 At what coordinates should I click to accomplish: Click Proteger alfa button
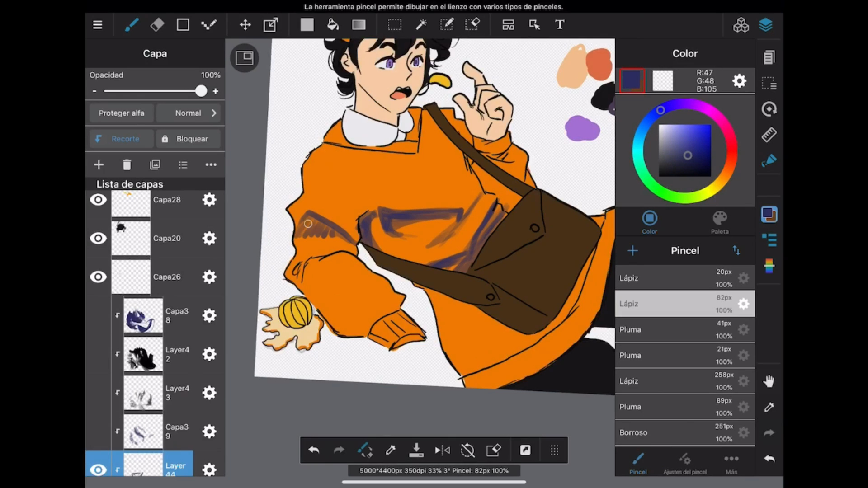(121, 113)
